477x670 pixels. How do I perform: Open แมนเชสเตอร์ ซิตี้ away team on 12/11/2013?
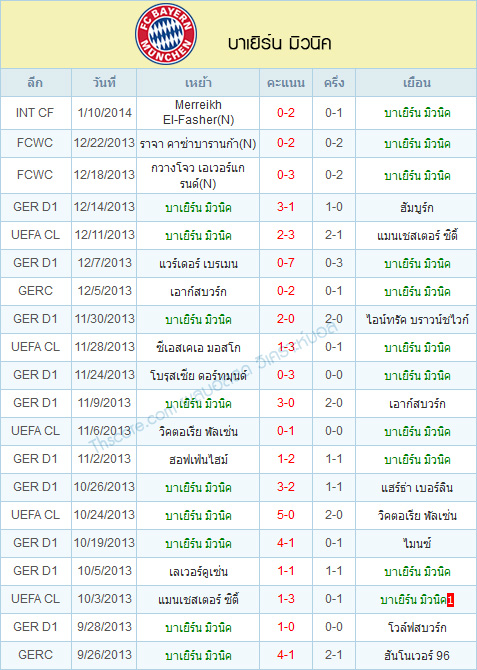point(417,235)
